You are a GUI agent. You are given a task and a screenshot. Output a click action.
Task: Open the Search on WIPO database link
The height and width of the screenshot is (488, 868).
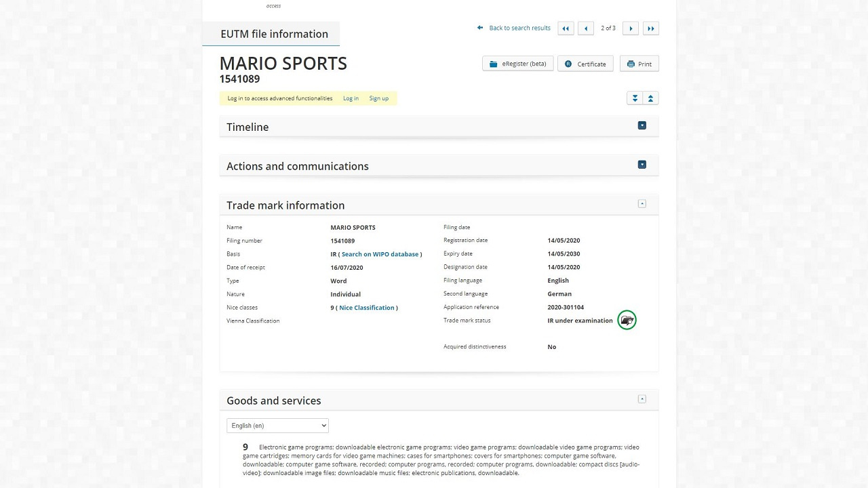click(x=380, y=254)
